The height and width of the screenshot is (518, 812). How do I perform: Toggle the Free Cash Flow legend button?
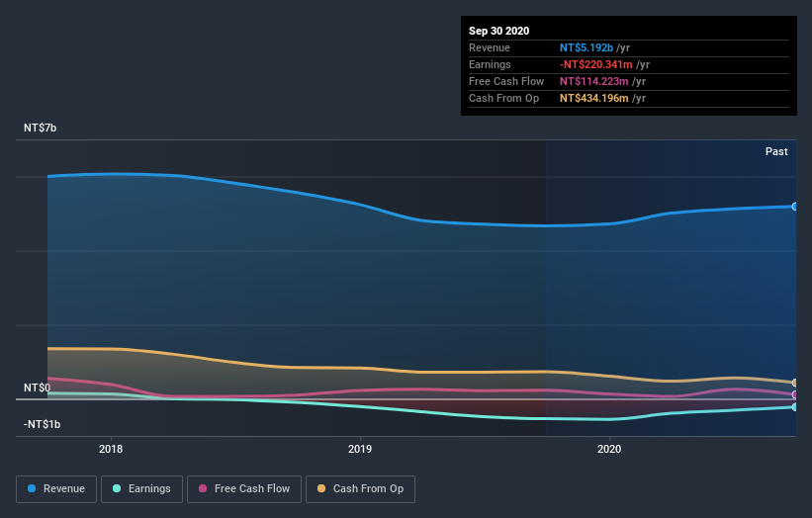pyautogui.click(x=244, y=489)
